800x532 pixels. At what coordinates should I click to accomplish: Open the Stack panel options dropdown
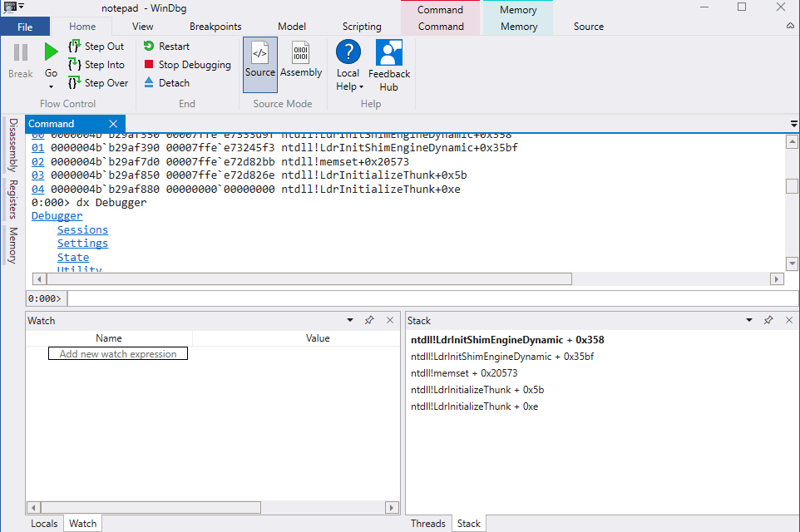[749, 320]
